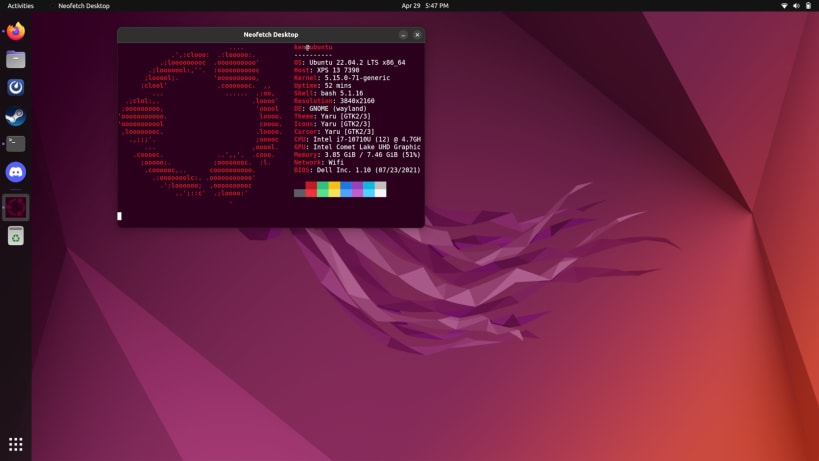
Task: Open the Steam dock icon
Action: [16, 115]
